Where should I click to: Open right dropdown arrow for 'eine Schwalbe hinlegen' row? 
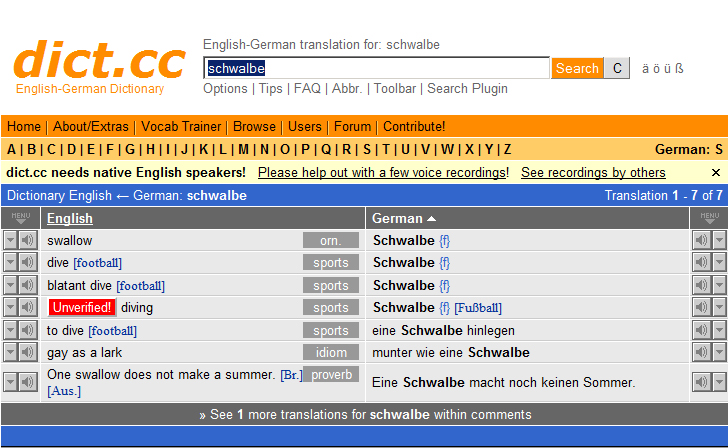point(719,330)
